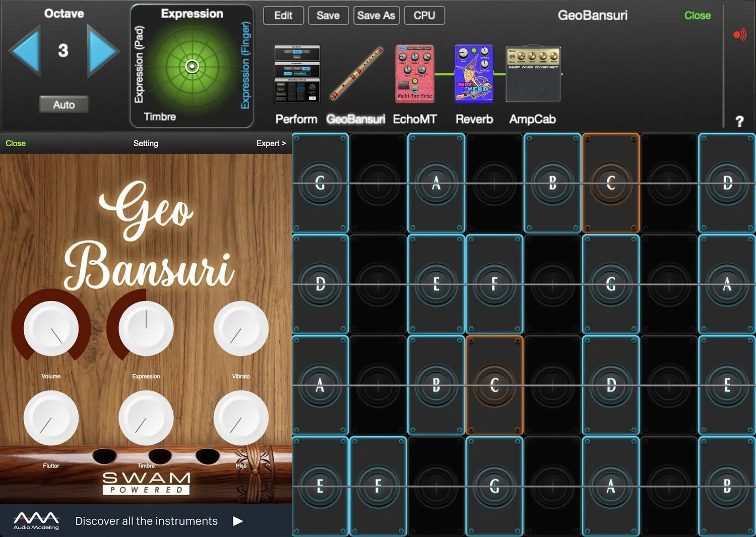Close the preset via green Close, top right
Screen dimensions: 756x537
(698, 16)
